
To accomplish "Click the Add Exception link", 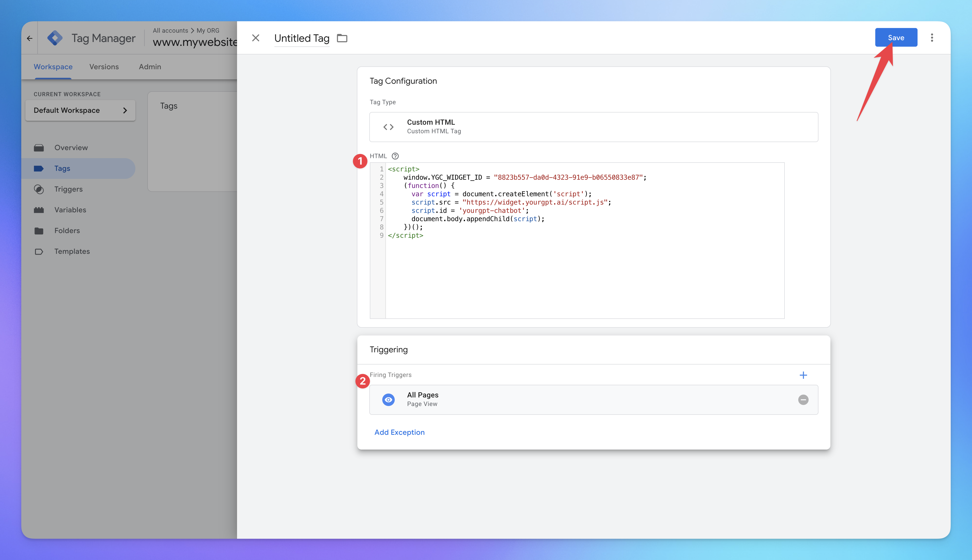I will tap(399, 432).
